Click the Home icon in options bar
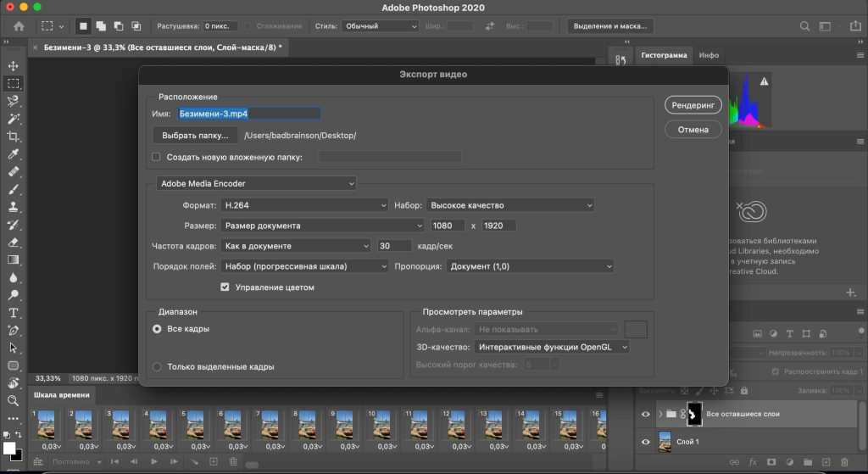 pyautogui.click(x=18, y=26)
